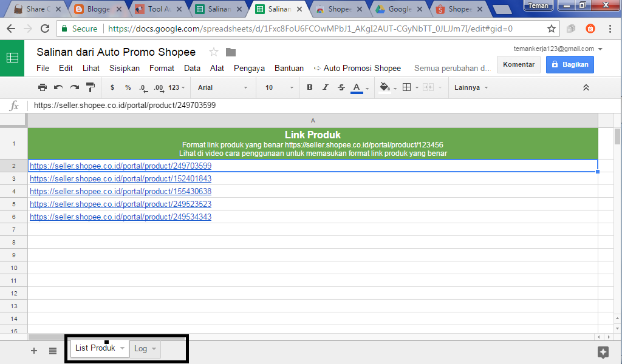
Task: Open the Data menu
Action: [x=192, y=68]
